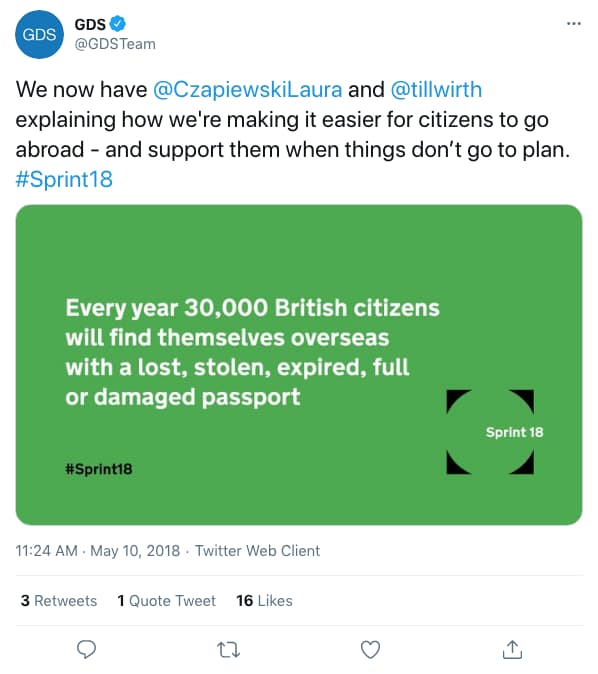Viewport: 598px width, 674px height.
Task: View the 3 Retweets list
Action: (x=59, y=600)
